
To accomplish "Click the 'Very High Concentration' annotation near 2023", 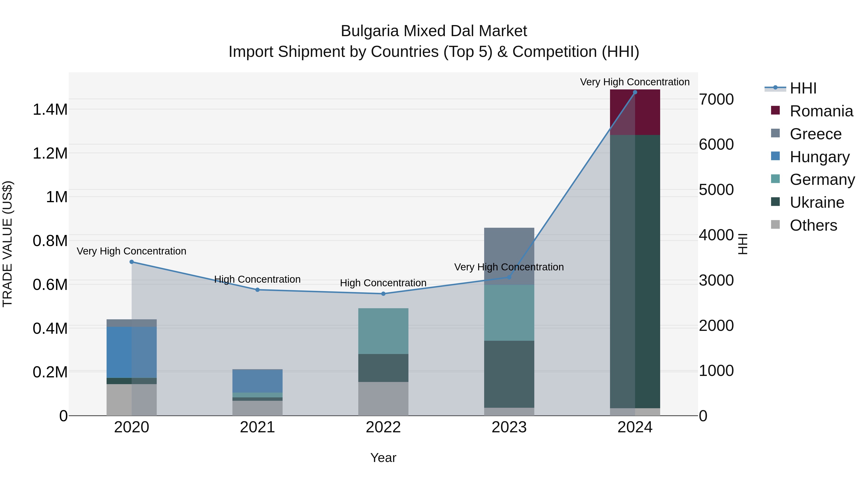I will (x=509, y=267).
